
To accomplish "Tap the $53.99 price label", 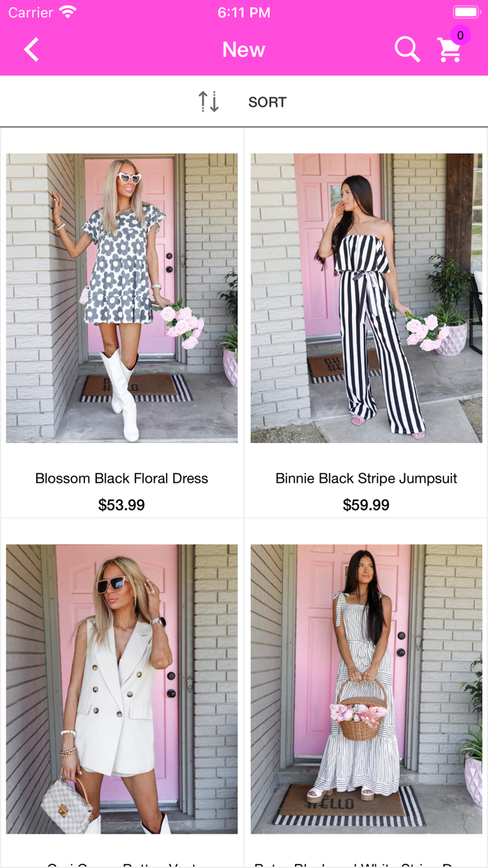I will (122, 505).
